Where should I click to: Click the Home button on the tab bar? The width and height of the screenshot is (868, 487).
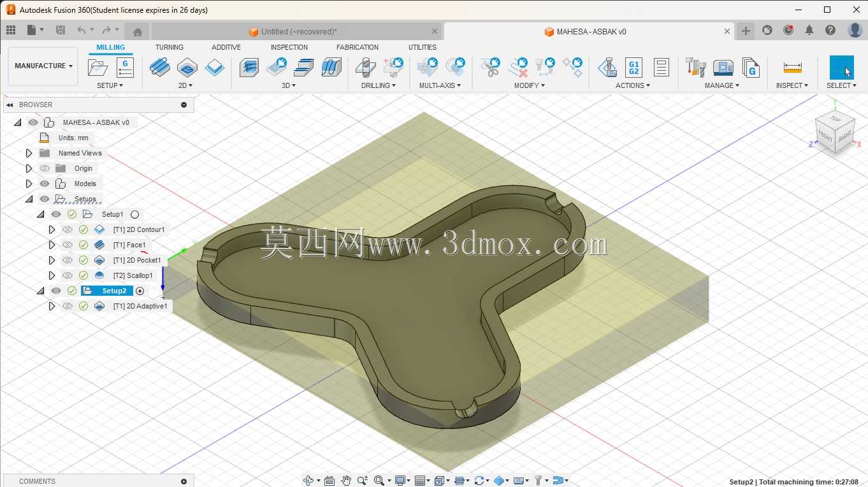pyautogui.click(x=137, y=31)
